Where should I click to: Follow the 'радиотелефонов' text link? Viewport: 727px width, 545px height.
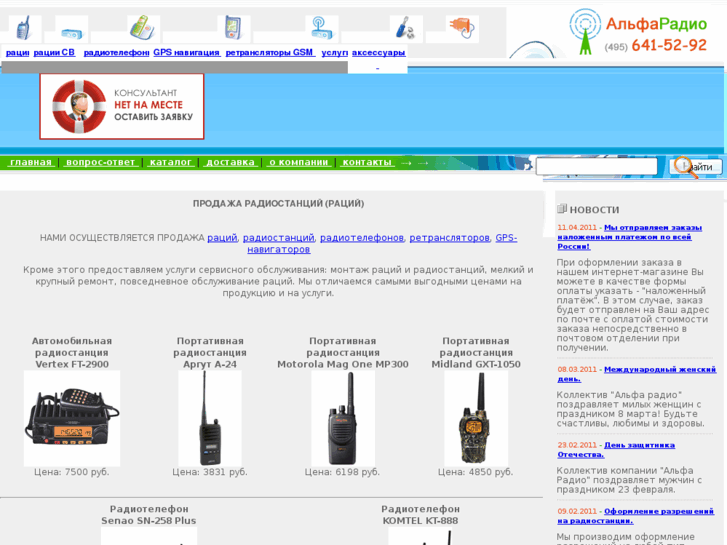click(362, 237)
